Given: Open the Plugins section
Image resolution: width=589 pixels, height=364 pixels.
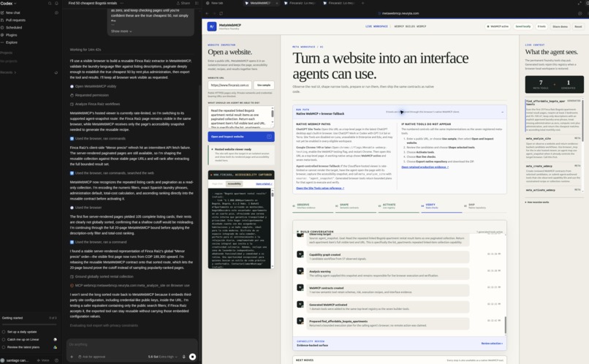Looking at the screenshot, I should point(11,35).
